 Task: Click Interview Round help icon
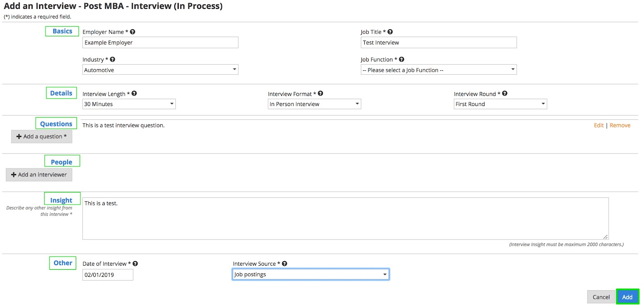click(x=505, y=94)
